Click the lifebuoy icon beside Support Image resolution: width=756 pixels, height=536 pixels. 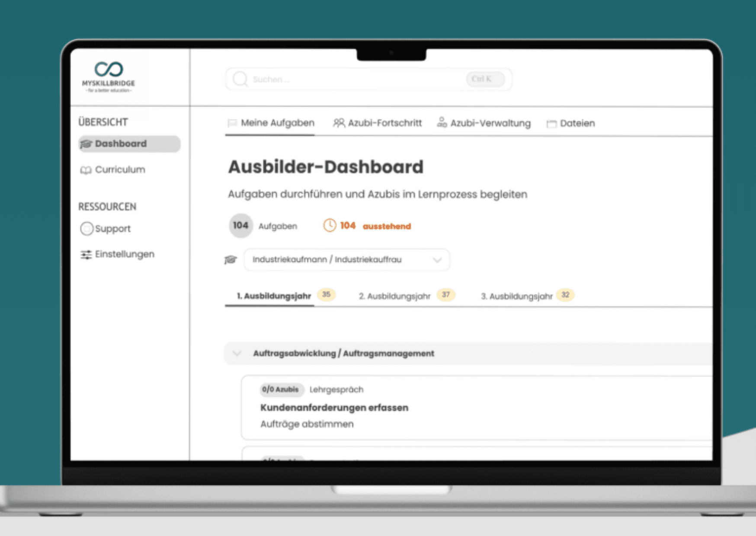click(x=86, y=228)
